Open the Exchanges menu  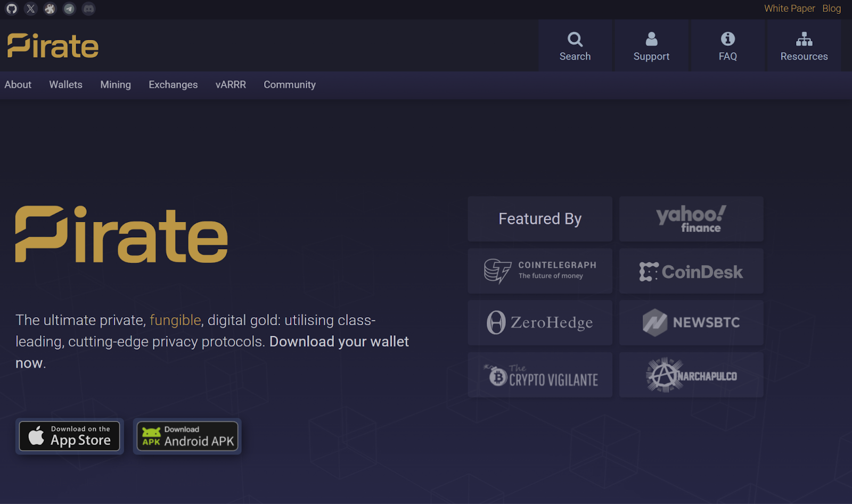pyautogui.click(x=173, y=85)
